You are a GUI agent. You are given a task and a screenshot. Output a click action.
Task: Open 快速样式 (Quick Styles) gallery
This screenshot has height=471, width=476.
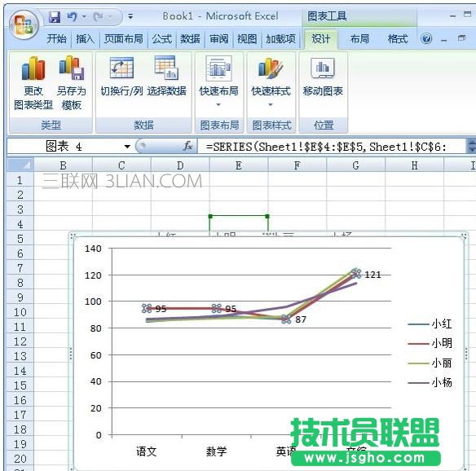(x=271, y=81)
